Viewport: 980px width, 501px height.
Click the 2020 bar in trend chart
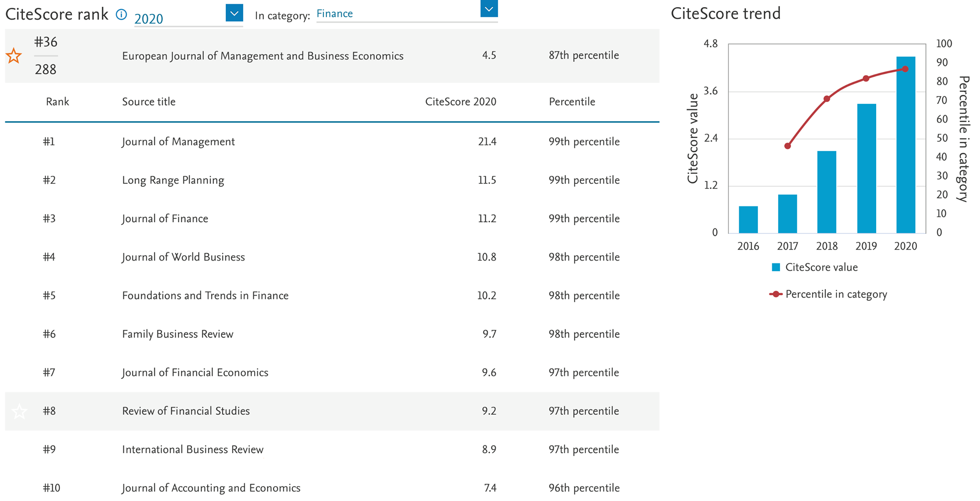[905, 145]
